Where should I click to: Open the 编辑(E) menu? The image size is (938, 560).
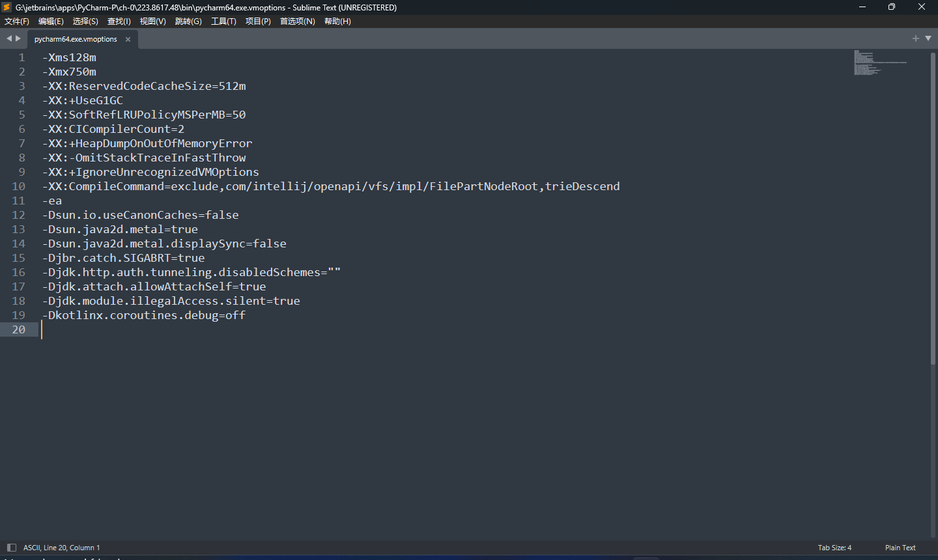[x=51, y=21]
